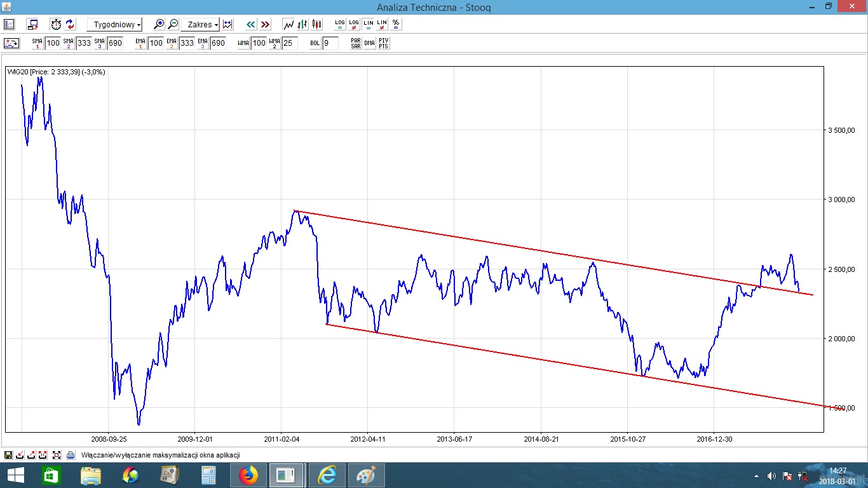
Task: Toggle the SMA 1 moving average
Action: [x=37, y=43]
